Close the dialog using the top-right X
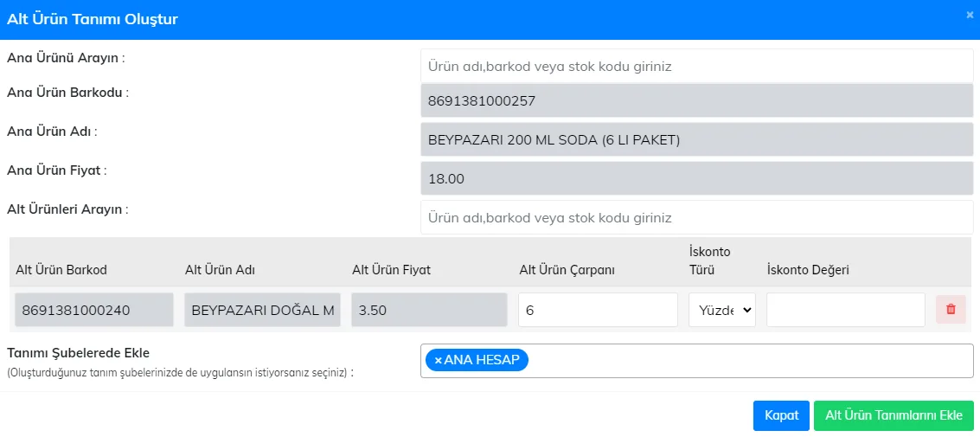This screenshot has height=437, width=980. pyautogui.click(x=970, y=15)
